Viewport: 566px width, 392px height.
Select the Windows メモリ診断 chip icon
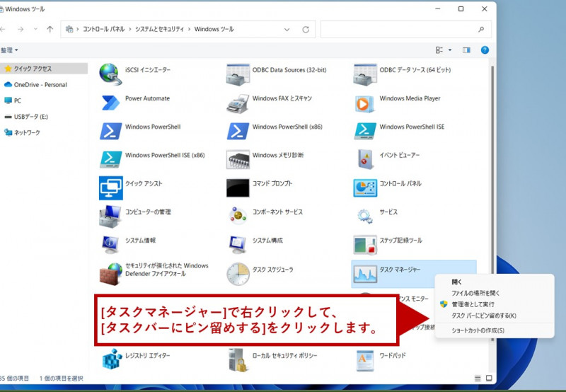click(x=238, y=160)
